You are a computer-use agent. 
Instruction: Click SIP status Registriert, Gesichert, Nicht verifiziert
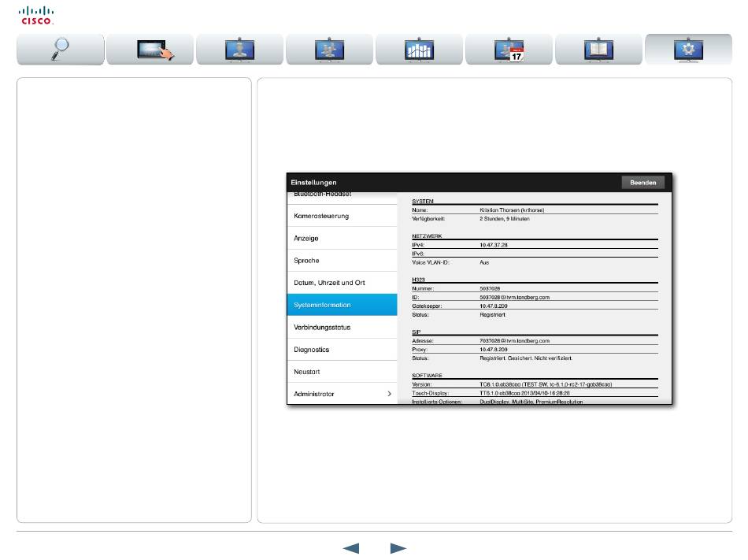(526, 358)
